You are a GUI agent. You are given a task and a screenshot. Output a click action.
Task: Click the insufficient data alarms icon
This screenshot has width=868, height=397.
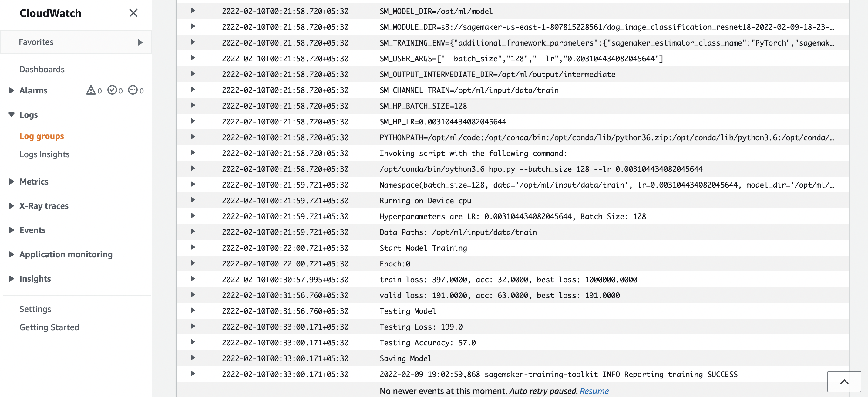tap(133, 90)
